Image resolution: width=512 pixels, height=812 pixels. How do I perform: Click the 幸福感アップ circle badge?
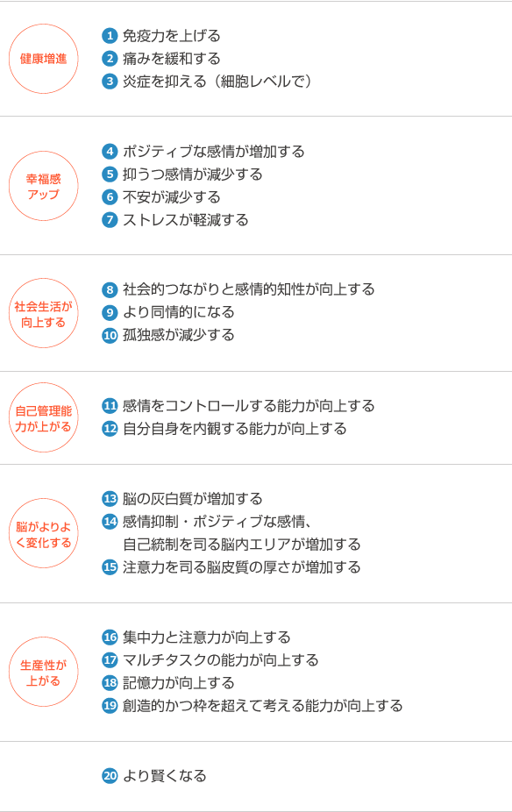coord(44,187)
